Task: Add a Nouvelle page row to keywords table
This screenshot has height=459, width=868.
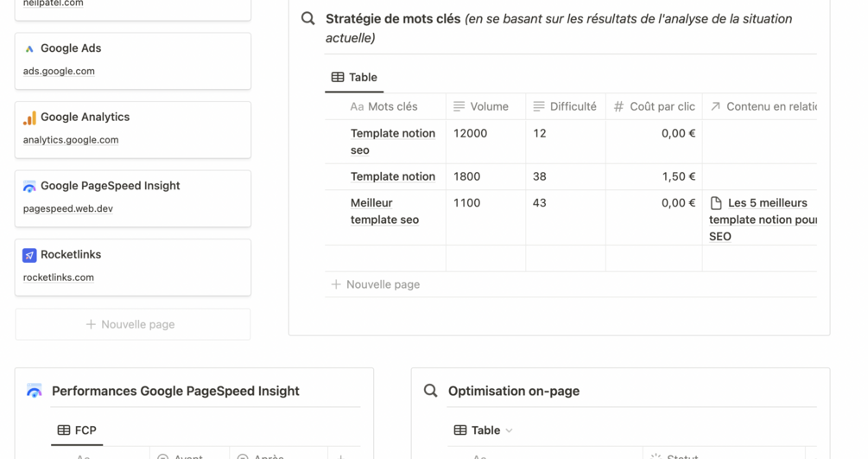Action: [376, 284]
